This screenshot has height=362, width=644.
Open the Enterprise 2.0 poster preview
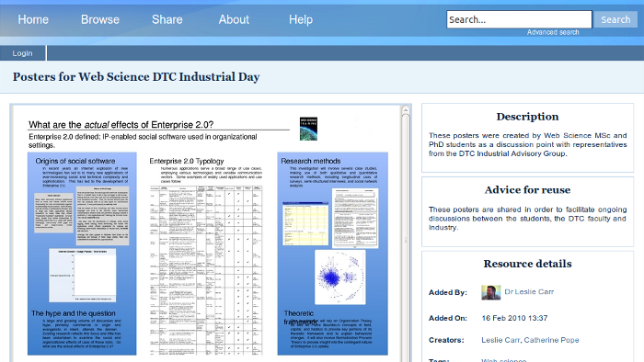[207, 233]
